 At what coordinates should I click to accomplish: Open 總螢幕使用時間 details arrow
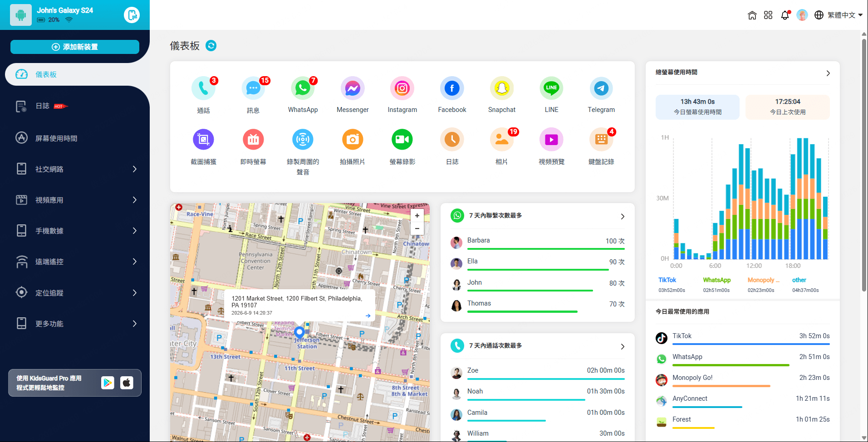click(828, 73)
